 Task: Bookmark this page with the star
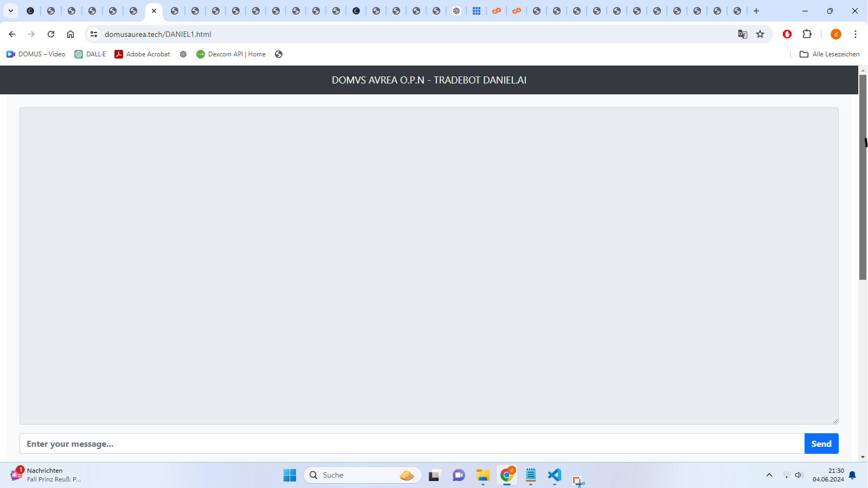coord(760,34)
